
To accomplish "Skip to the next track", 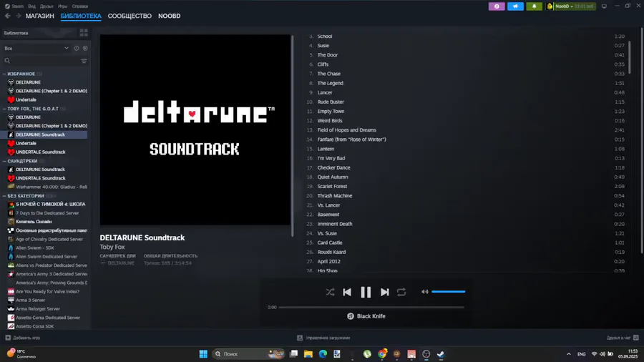I will pos(384,292).
